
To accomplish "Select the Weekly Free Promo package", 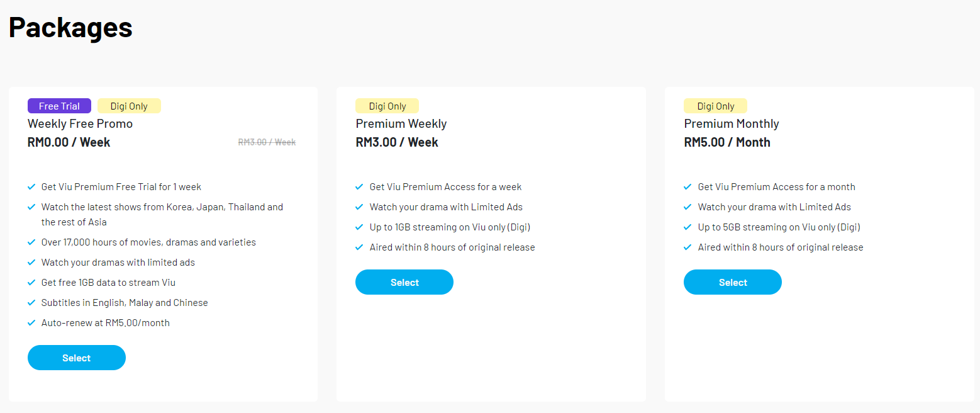I will [77, 358].
